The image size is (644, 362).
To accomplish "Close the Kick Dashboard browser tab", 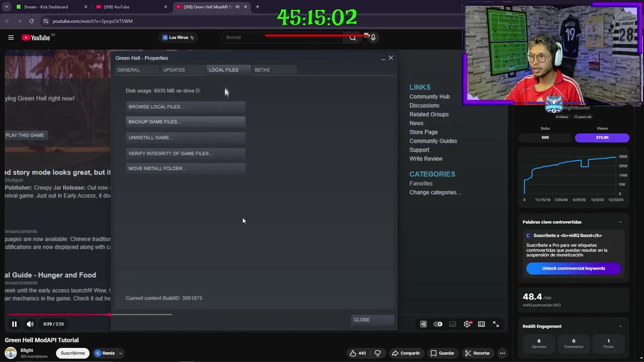I will tap(86, 7).
